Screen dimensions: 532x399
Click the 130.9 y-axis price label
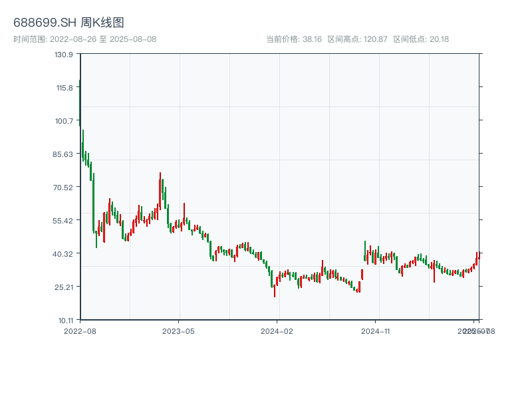coord(64,54)
